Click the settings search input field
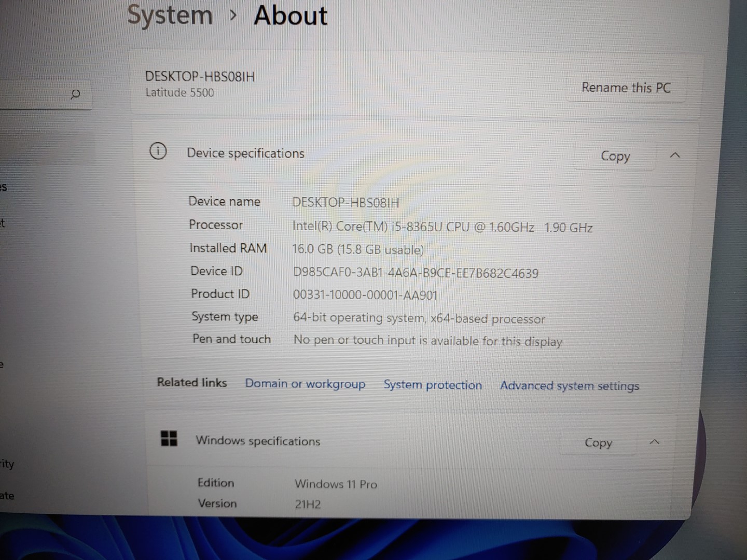Viewport: 747px width, 560px height. [46, 94]
